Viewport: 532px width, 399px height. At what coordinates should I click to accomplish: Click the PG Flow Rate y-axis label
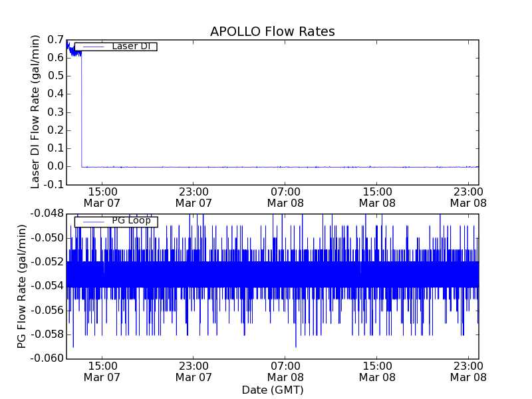point(22,286)
